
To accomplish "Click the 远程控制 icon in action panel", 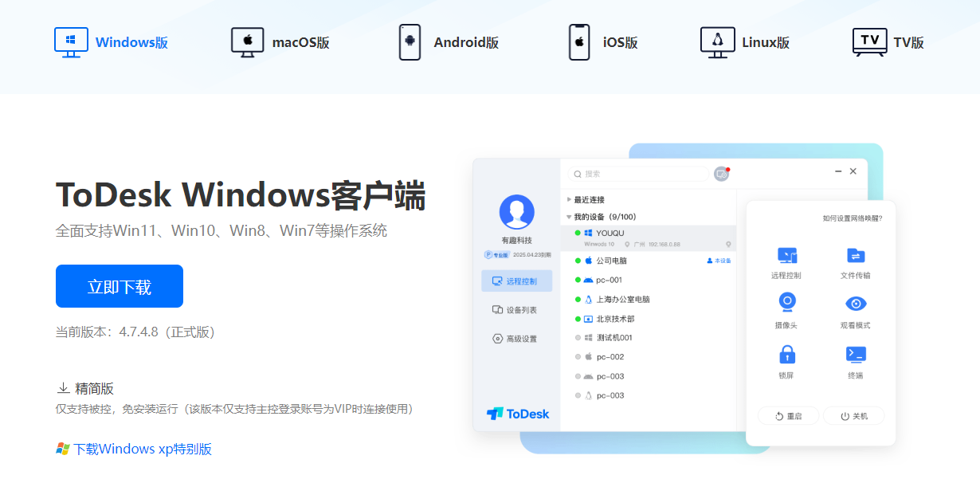I will (787, 256).
